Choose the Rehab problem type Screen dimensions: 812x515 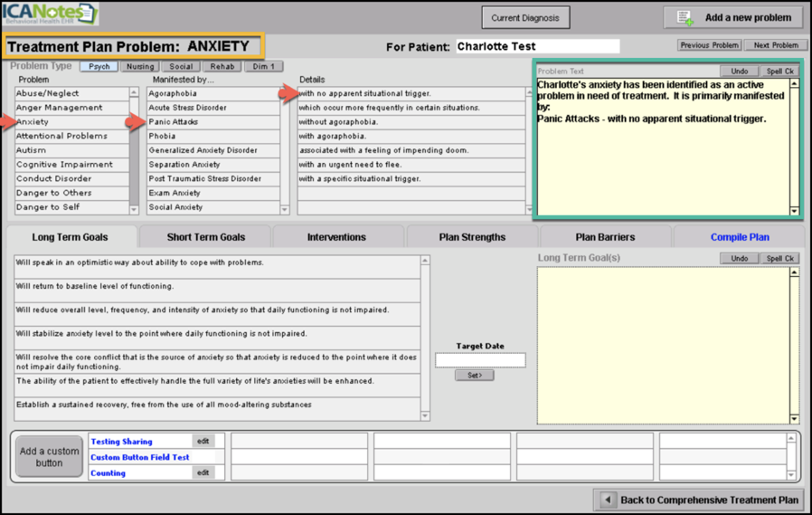point(222,66)
